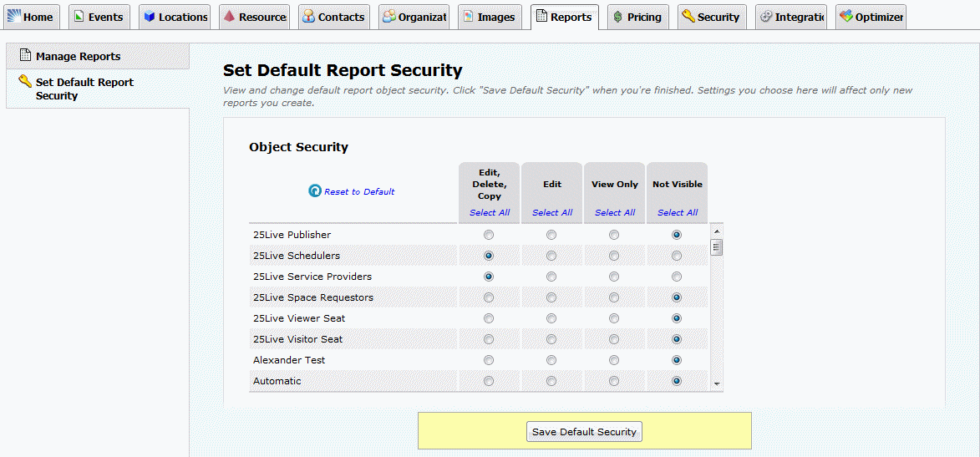Go to the Pricing tab
The height and width of the screenshot is (457, 980).
pyautogui.click(x=638, y=17)
